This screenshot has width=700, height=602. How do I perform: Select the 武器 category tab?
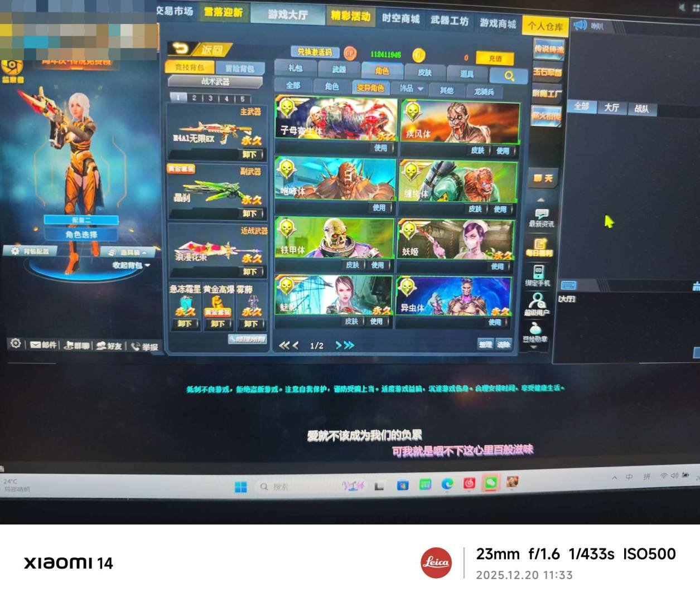pyautogui.click(x=339, y=70)
